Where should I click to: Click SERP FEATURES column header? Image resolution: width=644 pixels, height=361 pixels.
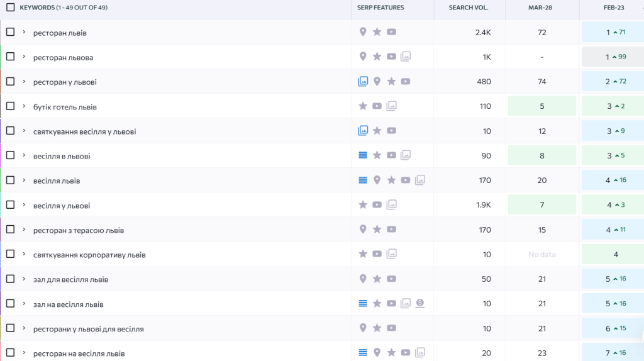380,8
